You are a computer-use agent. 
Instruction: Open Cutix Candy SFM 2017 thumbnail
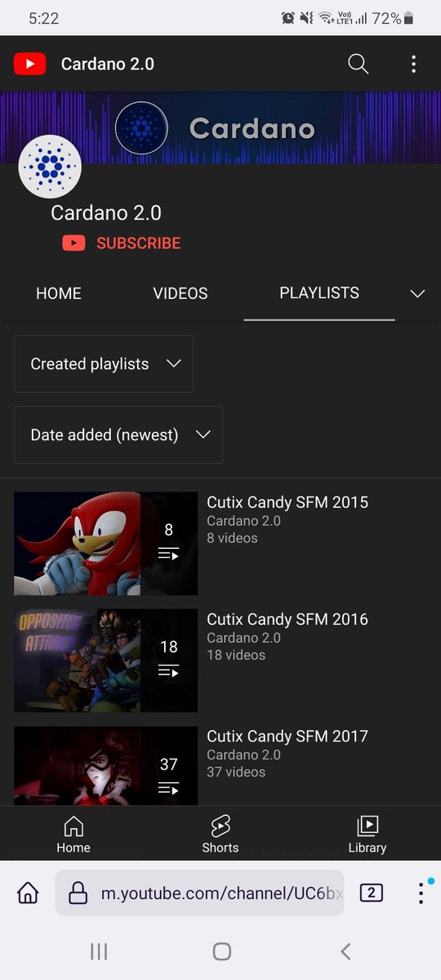click(105, 766)
